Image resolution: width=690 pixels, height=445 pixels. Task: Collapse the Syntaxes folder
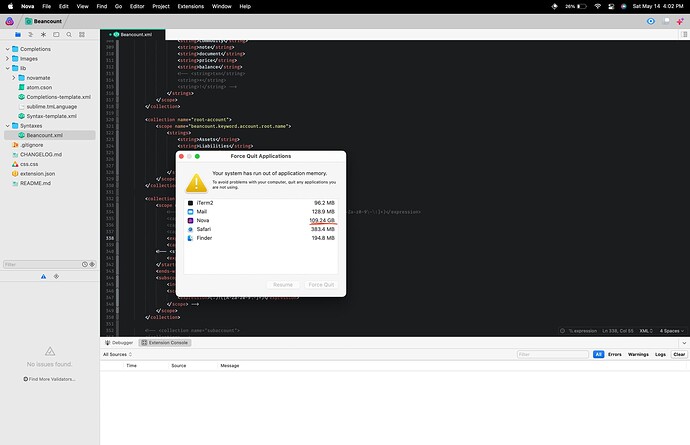pos(7,126)
